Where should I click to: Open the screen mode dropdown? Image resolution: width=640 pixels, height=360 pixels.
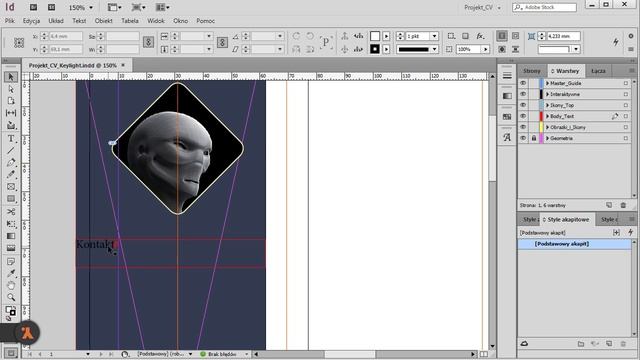point(138,7)
